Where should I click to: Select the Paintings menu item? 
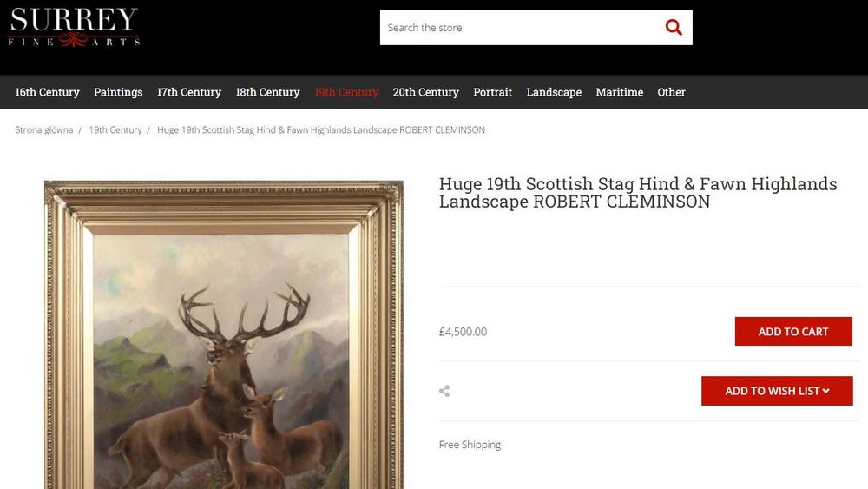point(118,92)
